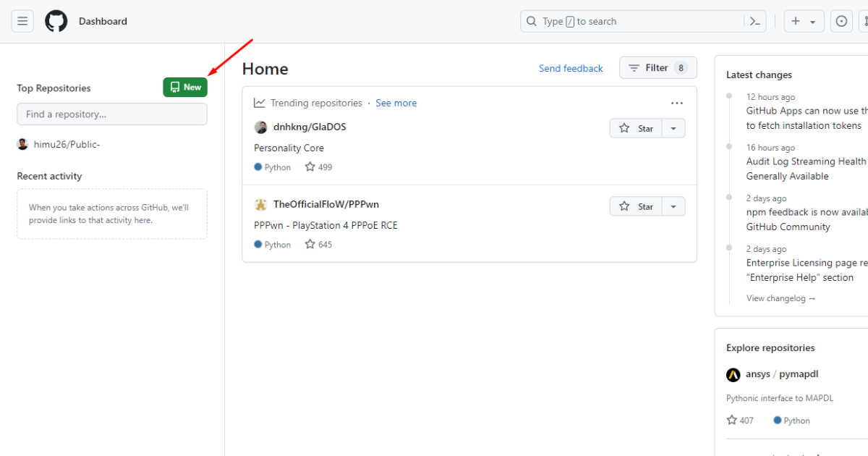Click the Personality Core description text
This screenshot has height=456, width=868.
pyautogui.click(x=289, y=148)
